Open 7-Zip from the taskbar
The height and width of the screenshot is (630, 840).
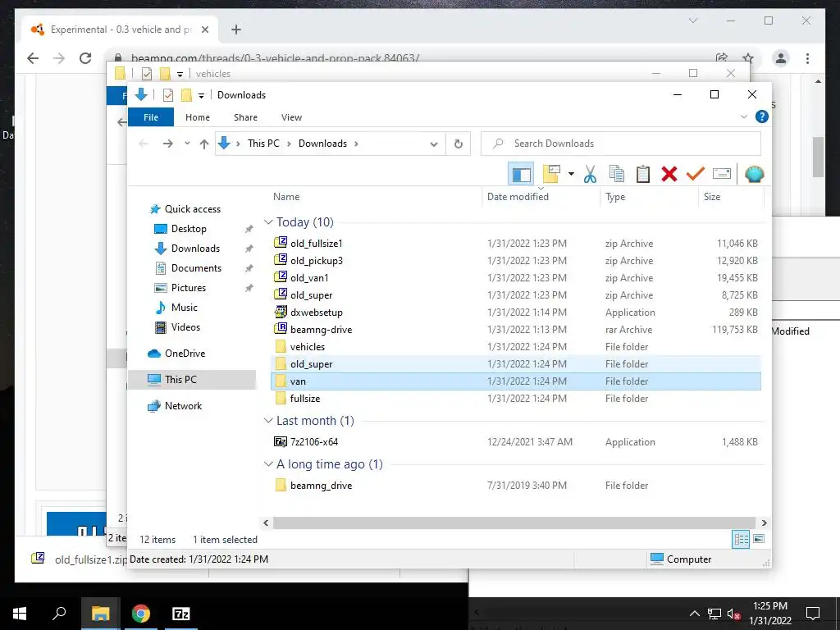pyautogui.click(x=181, y=614)
